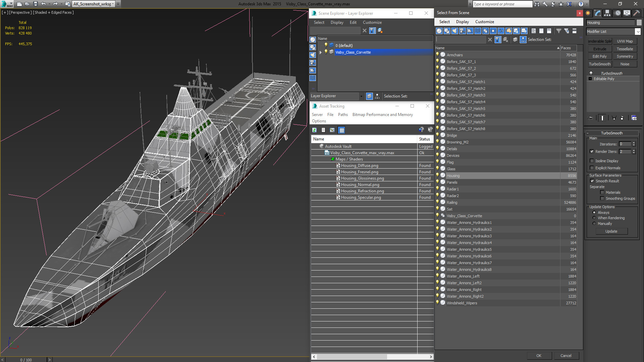Viewport: 644px width, 362px height.
Task: Click Select All icon in Select From Scene
Action: (x=534, y=31)
